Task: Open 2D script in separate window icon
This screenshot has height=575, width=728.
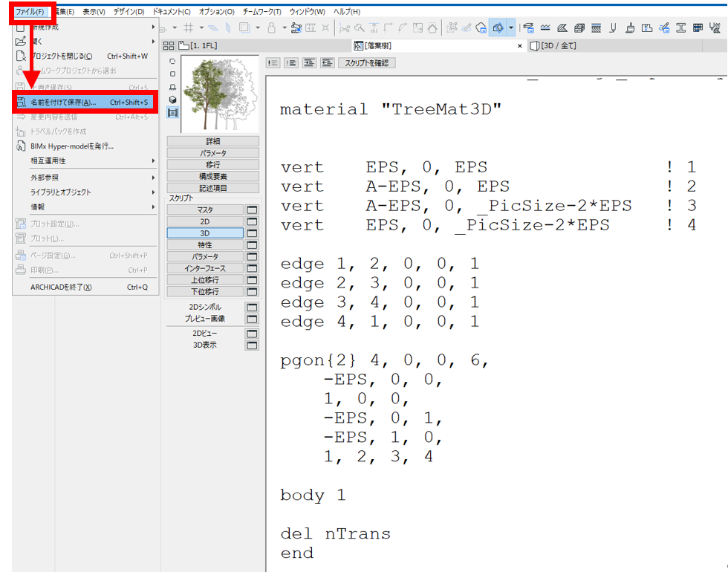Action: tap(252, 221)
